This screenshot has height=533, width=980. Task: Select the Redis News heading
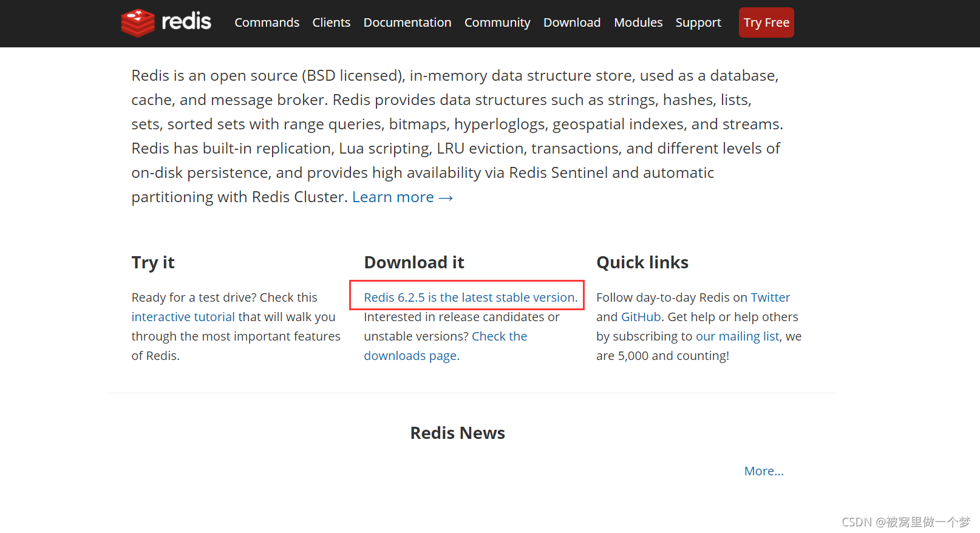coord(458,433)
